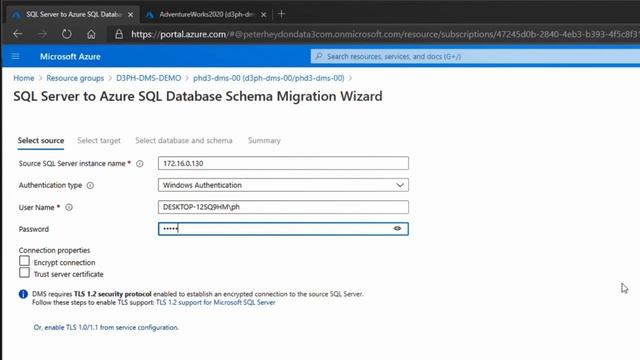Viewport: 640px width, 360px height.
Task: Click info icon next to Source SQL Server instance name
Action: [x=140, y=164]
